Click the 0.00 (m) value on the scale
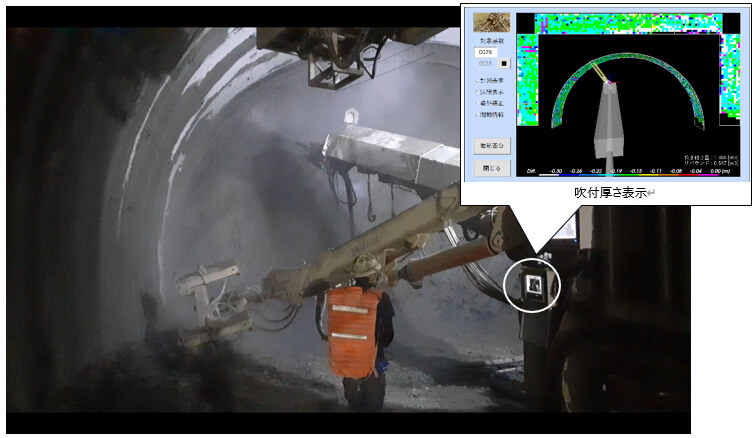The width and height of the screenshot is (754, 438). [719, 171]
